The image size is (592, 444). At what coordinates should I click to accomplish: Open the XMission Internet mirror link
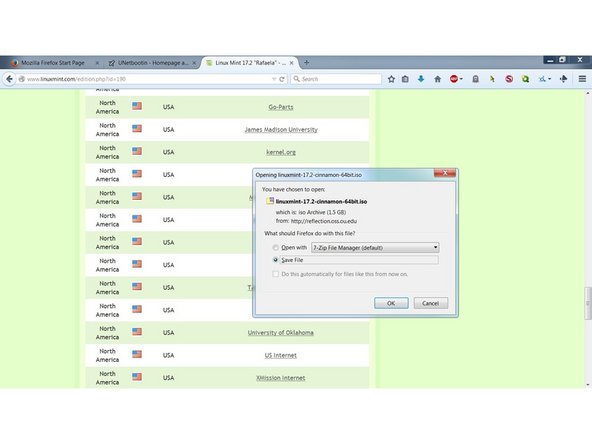pyautogui.click(x=281, y=378)
